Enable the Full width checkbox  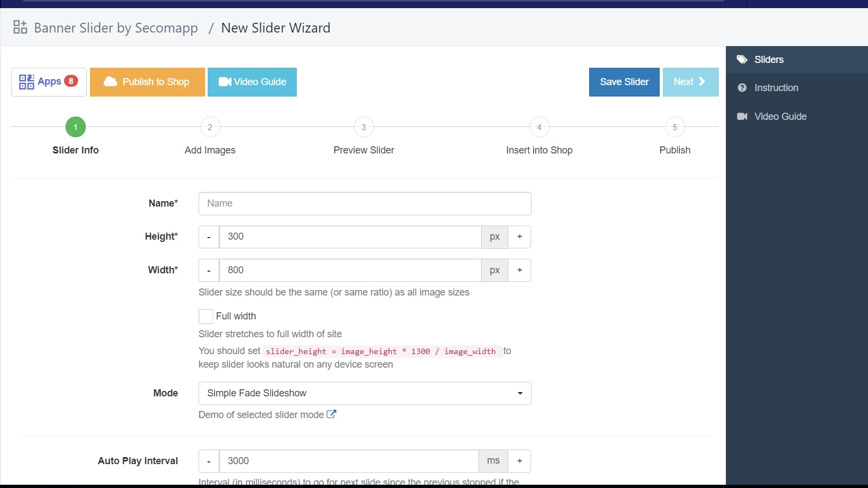[206, 316]
